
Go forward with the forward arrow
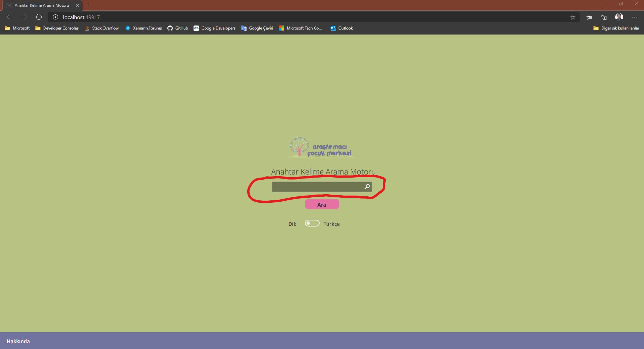[x=24, y=17]
